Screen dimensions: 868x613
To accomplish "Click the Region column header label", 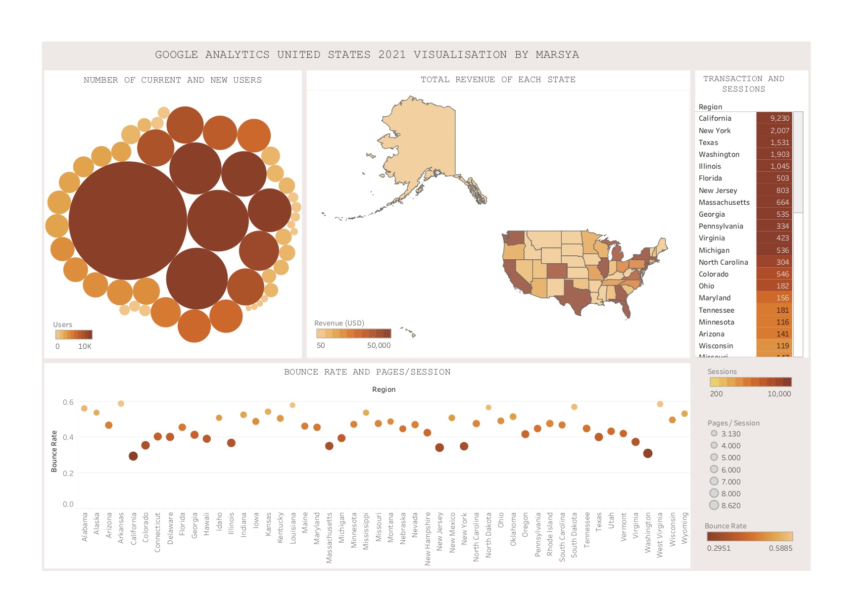I will 710,106.
